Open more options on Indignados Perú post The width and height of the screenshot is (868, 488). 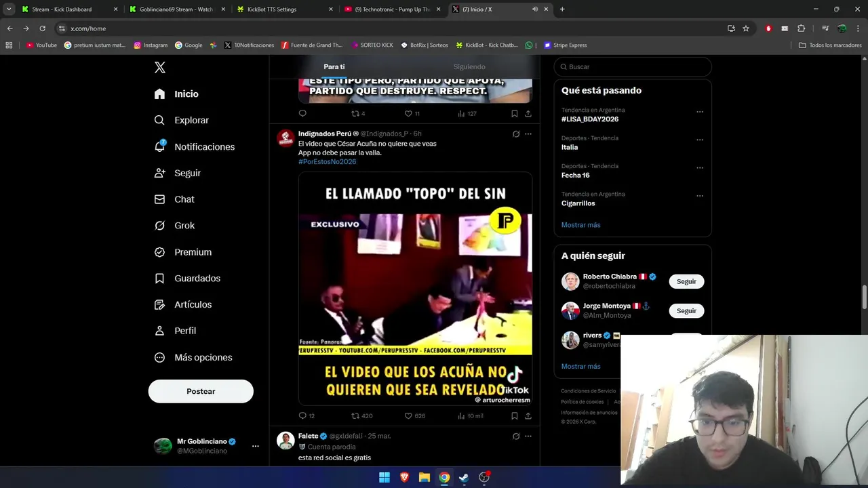point(528,134)
